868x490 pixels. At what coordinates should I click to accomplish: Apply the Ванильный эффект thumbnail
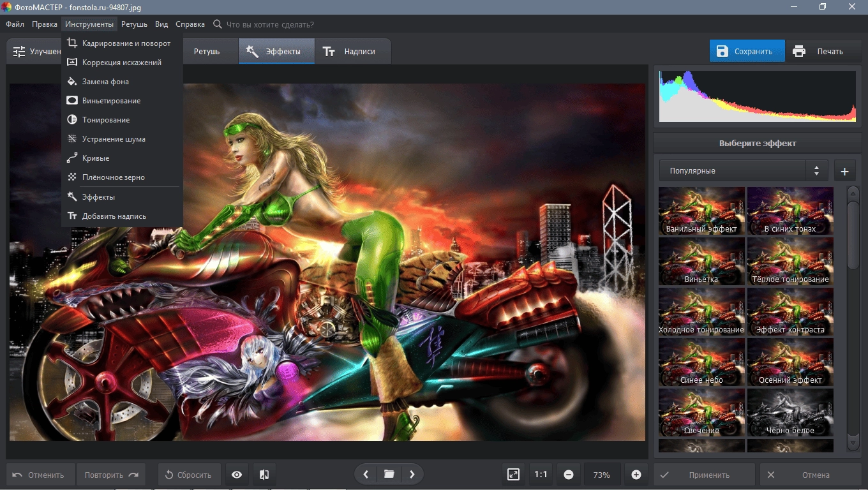tap(701, 211)
